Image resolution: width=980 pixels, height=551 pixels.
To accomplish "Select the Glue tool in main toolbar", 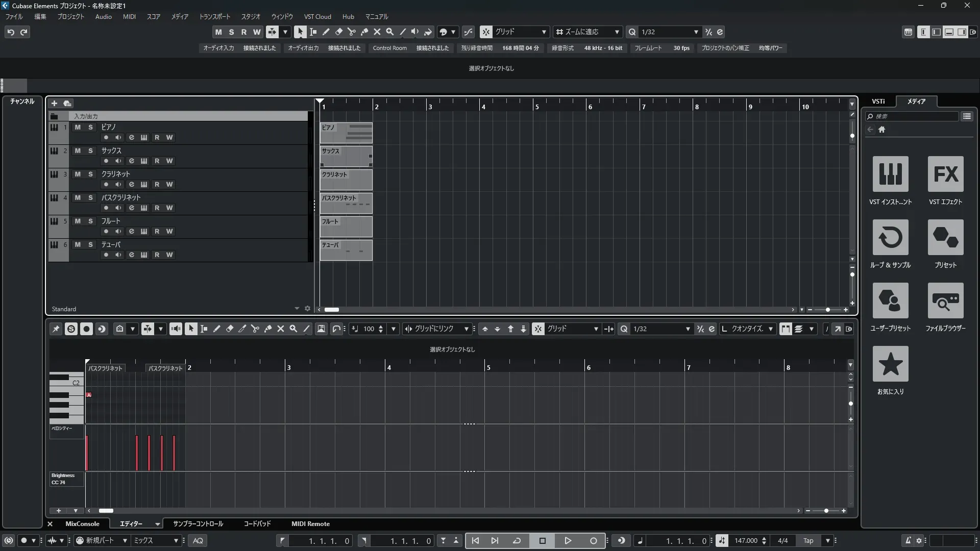I will click(x=364, y=32).
